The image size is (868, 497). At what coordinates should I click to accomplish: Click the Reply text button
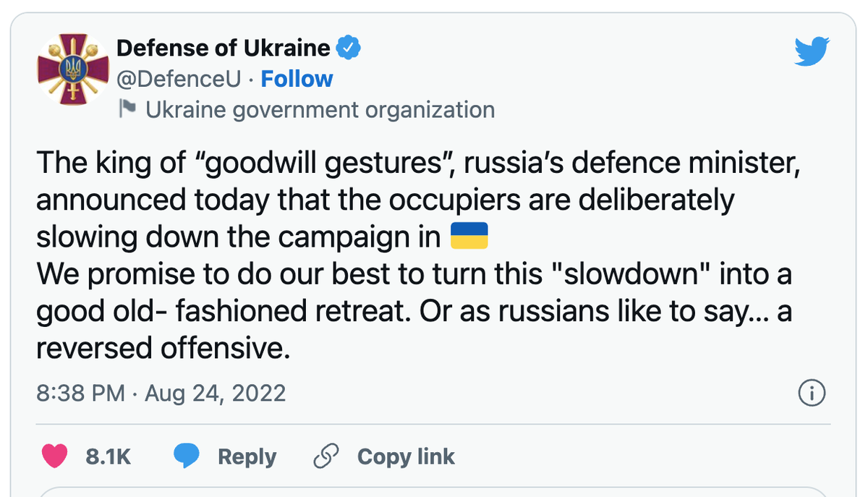tap(247, 456)
